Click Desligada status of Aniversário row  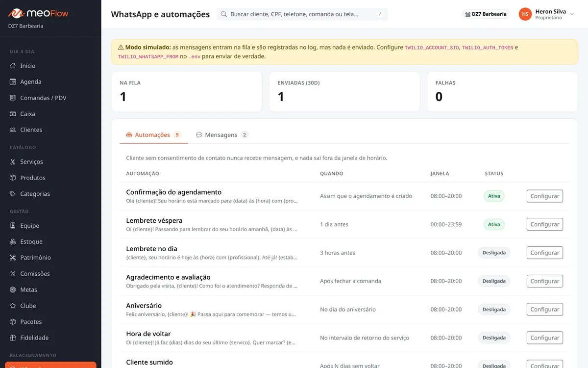[x=494, y=310]
